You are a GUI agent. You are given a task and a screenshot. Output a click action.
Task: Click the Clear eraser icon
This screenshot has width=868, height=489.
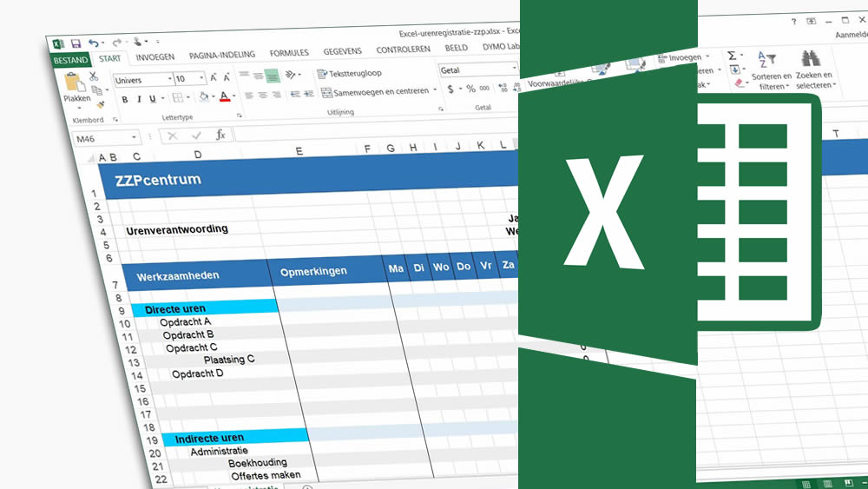click(x=740, y=83)
